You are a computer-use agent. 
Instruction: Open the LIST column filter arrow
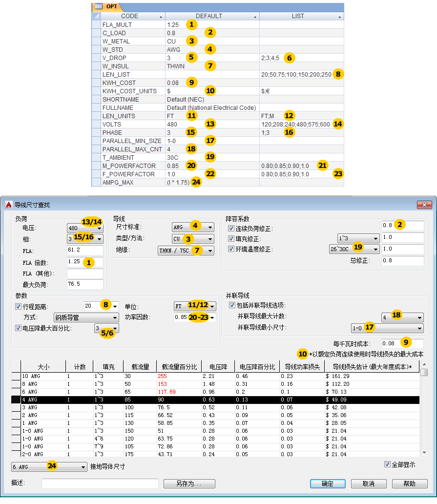pos(340,17)
